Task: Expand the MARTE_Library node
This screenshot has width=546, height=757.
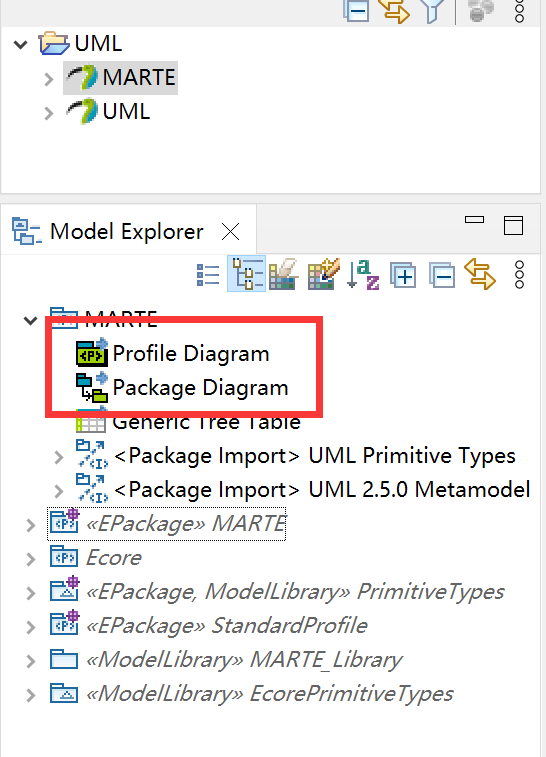Action: pyautogui.click(x=30, y=661)
